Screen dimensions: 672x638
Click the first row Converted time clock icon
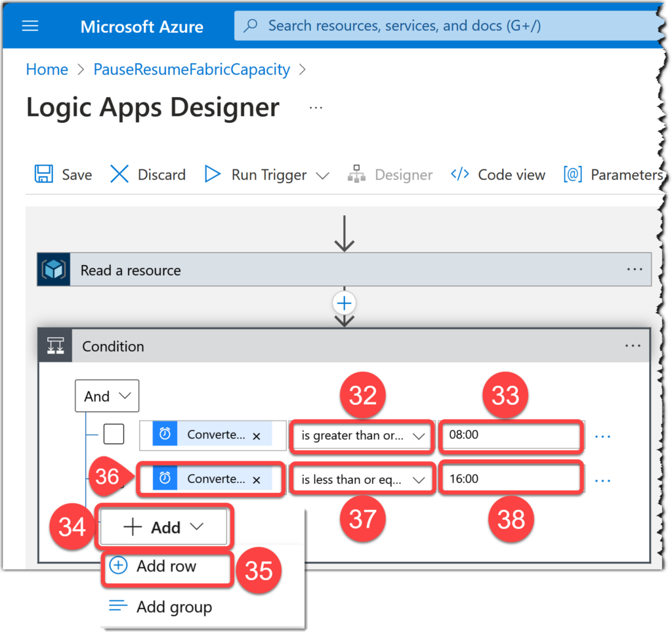click(165, 434)
